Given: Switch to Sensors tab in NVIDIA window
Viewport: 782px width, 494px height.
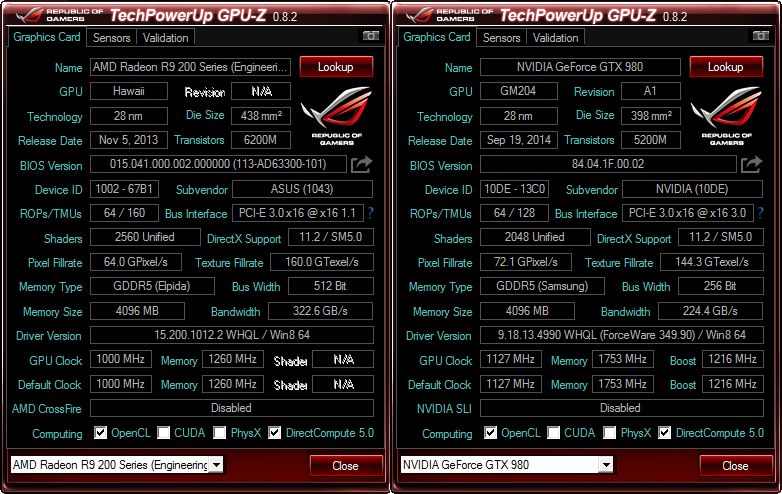Looking at the screenshot, I should 501,38.
